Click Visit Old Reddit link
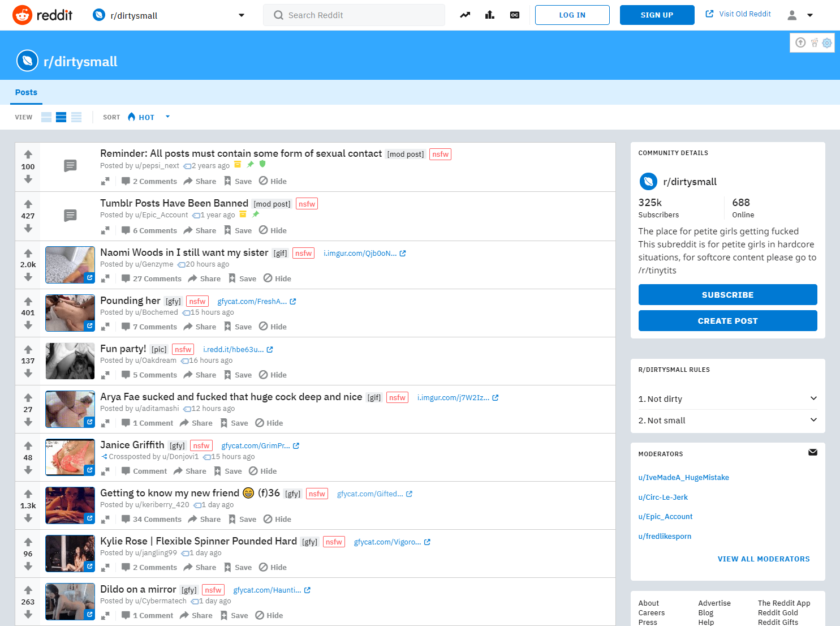Viewport: 840px width, 626px height. coord(745,14)
